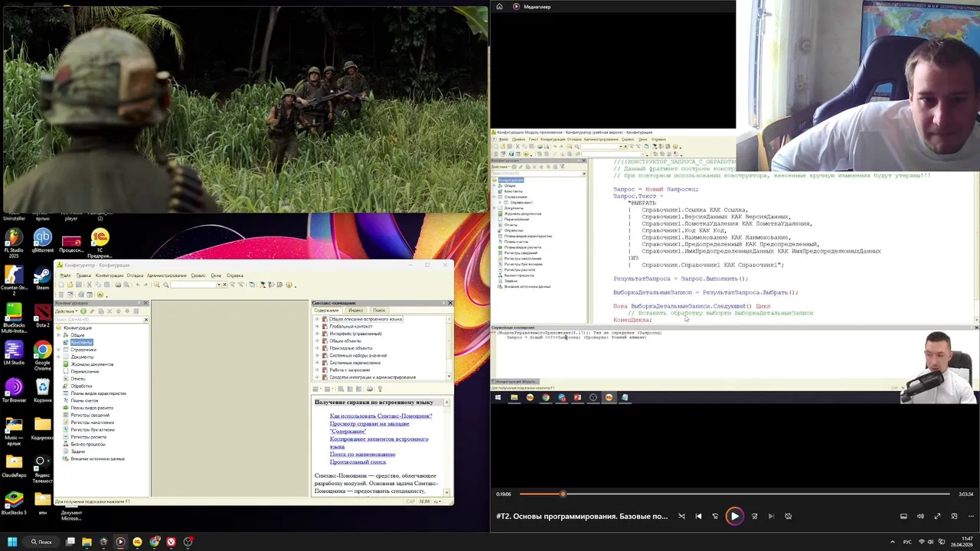Open link Произвольный поиск
This screenshot has width=980, height=551.
point(358,461)
